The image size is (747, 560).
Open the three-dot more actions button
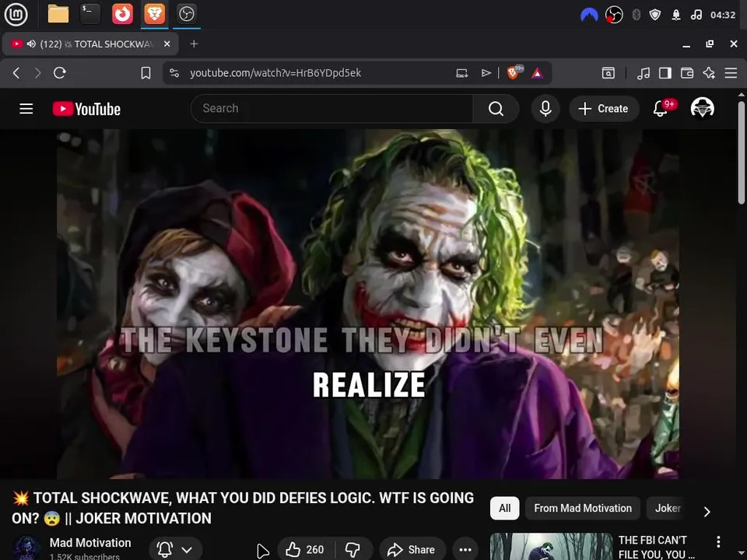[465, 550]
